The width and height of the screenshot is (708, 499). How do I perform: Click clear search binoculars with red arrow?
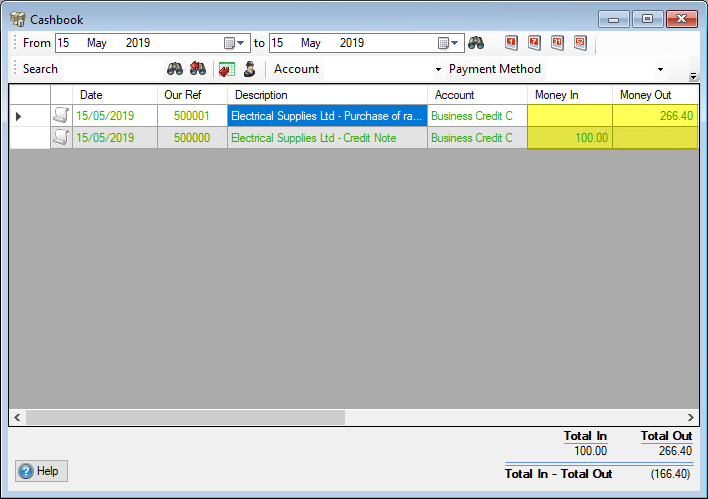198,69
